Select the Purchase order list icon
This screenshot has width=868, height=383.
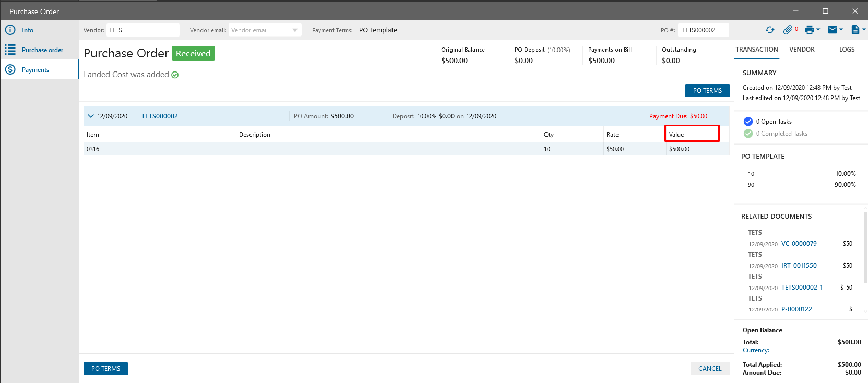[x=10, y=50]
